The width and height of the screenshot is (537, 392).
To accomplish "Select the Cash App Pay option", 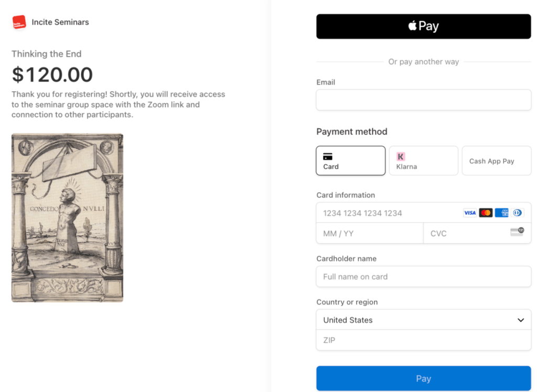I will pyautogui.click(x=496, y=161).
